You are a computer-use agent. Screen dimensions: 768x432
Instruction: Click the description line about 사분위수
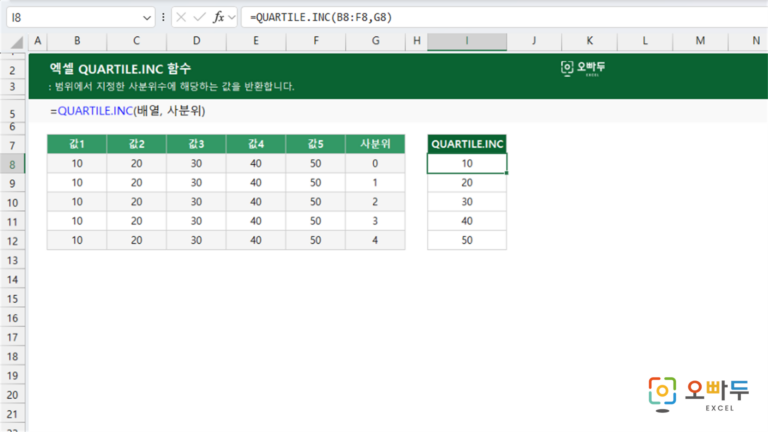point(171,87)
